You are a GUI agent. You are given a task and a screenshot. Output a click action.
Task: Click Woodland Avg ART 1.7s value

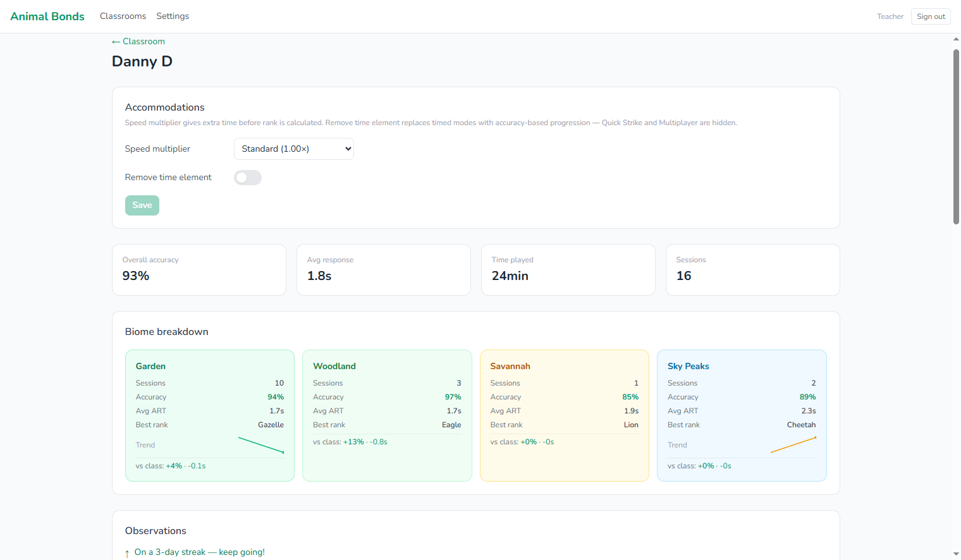coord(454,411)
